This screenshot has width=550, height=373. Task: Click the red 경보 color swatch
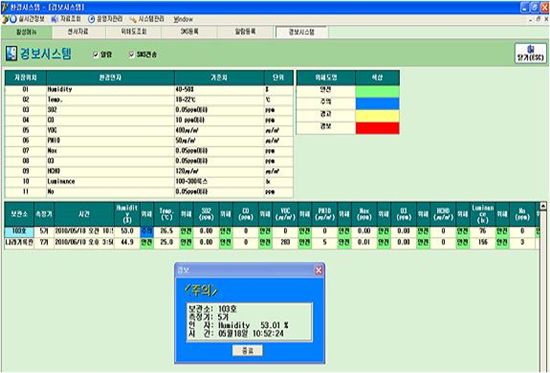(377, 128)
